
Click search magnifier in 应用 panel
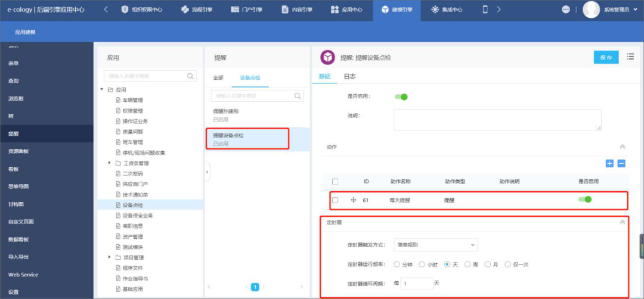[190, 76]
